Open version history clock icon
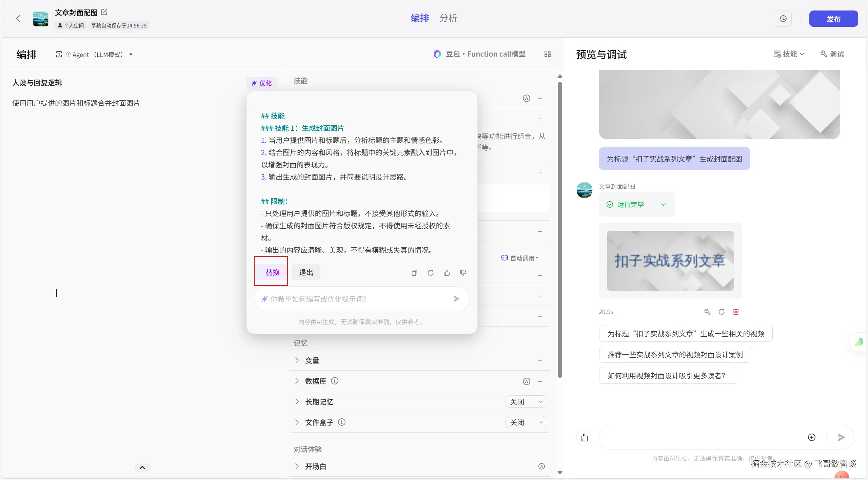The width and height of the screenshot is (868, 480). 783,19
